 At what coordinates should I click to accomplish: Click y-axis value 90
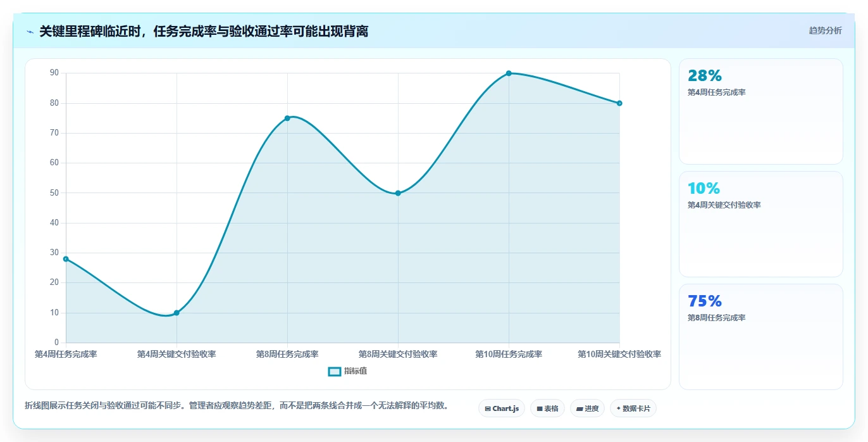[54, 73]
